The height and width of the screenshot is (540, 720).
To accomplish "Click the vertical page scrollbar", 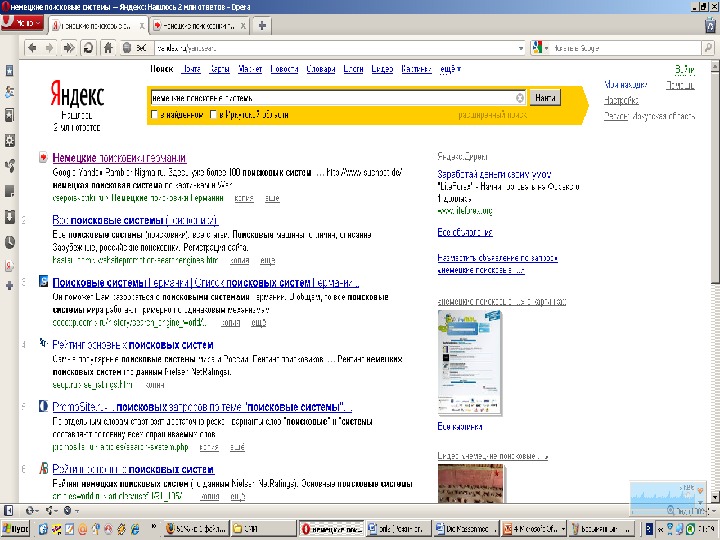I will pos(715,281).
